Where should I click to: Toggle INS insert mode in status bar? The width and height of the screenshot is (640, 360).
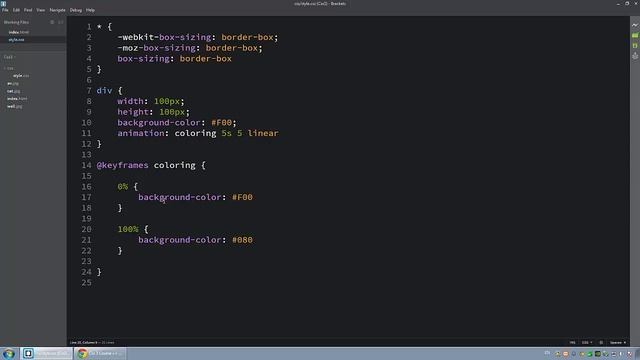572,342
